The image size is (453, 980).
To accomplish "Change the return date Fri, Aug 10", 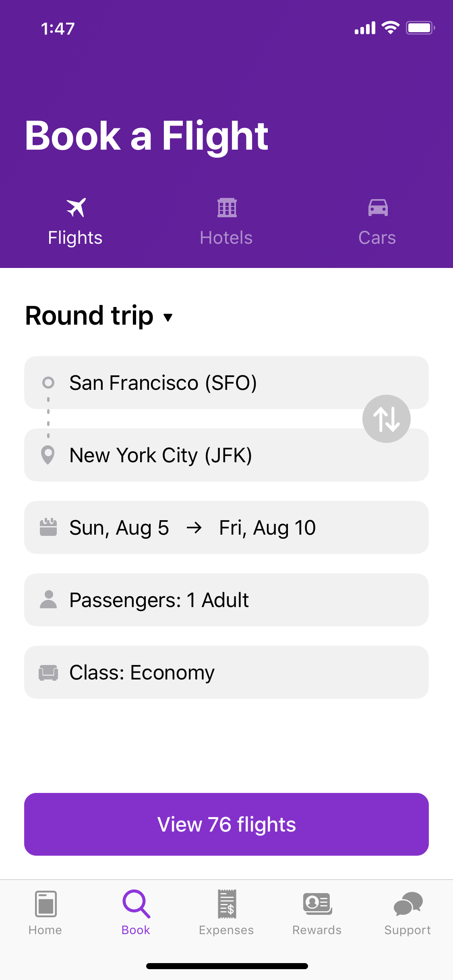I will (267, 528).
